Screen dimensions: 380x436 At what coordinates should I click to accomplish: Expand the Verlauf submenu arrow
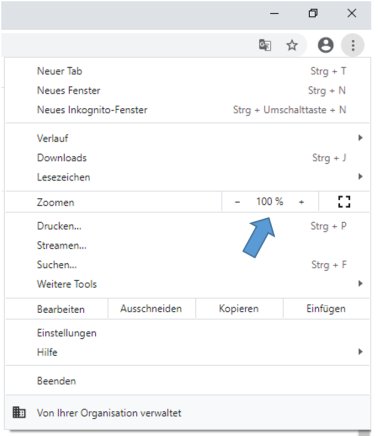(360, 138)
